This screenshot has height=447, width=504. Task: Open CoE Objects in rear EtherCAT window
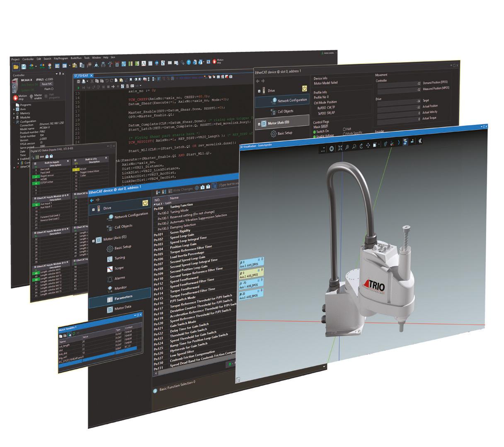[283, 112]
